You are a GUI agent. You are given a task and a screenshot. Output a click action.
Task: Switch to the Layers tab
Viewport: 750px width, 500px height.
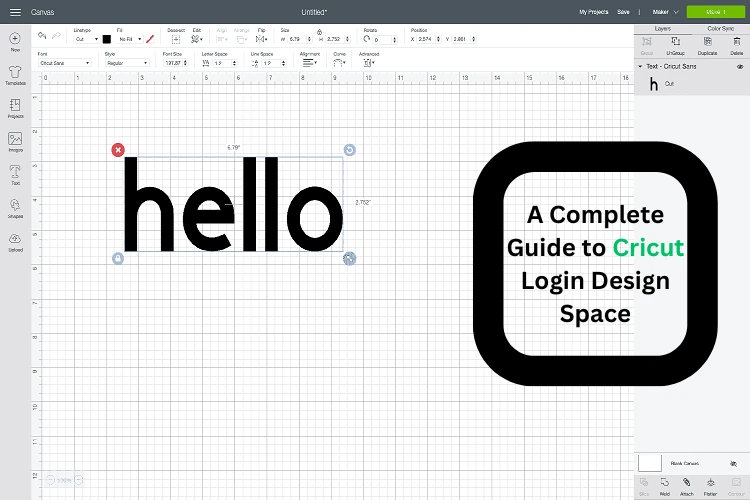coord(662,29)
